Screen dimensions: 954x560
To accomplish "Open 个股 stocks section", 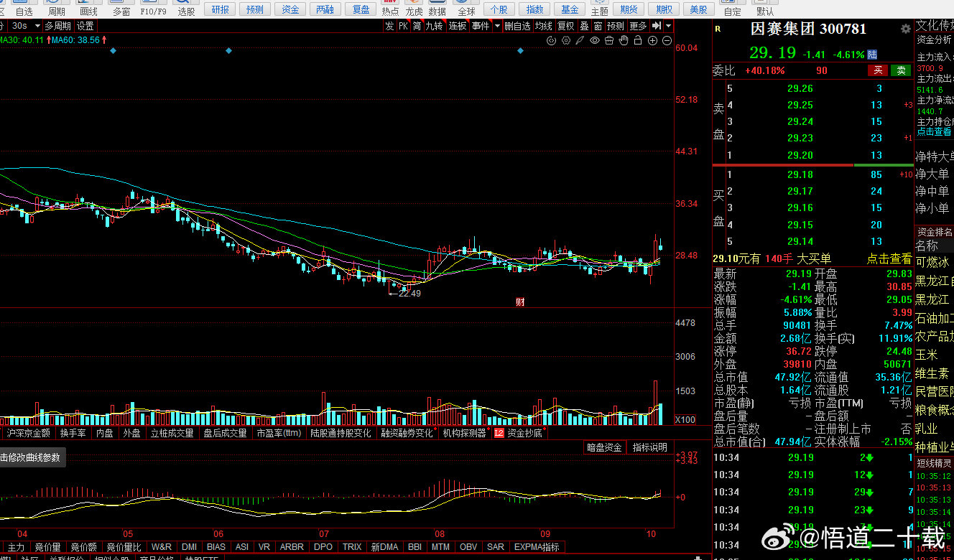I will (x=499, y=9).
